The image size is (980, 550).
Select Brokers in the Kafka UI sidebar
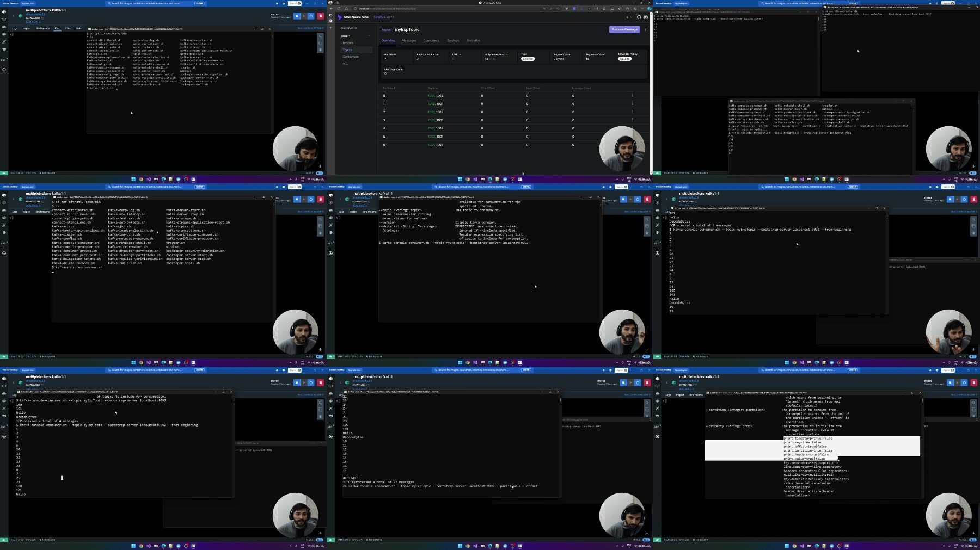[348, 43]
